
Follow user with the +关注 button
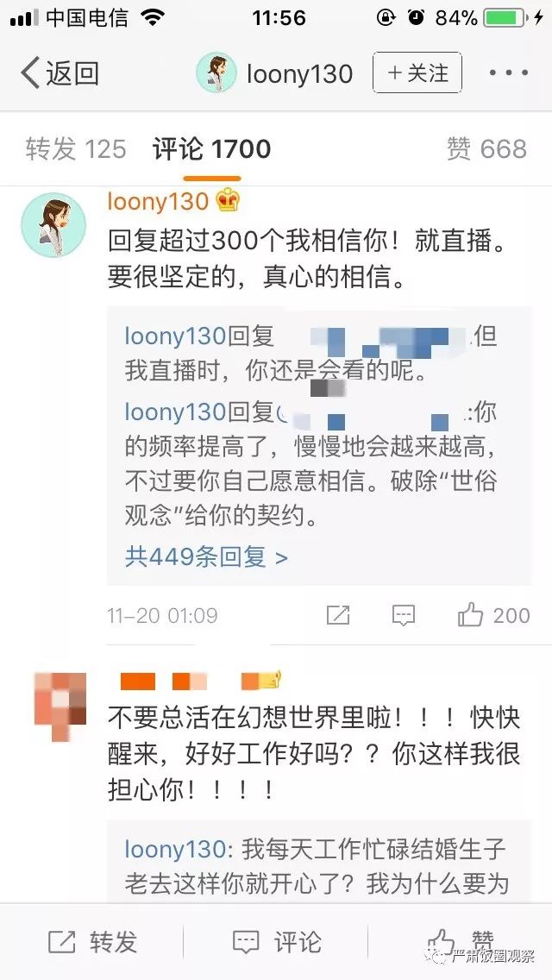click(417, 73)
